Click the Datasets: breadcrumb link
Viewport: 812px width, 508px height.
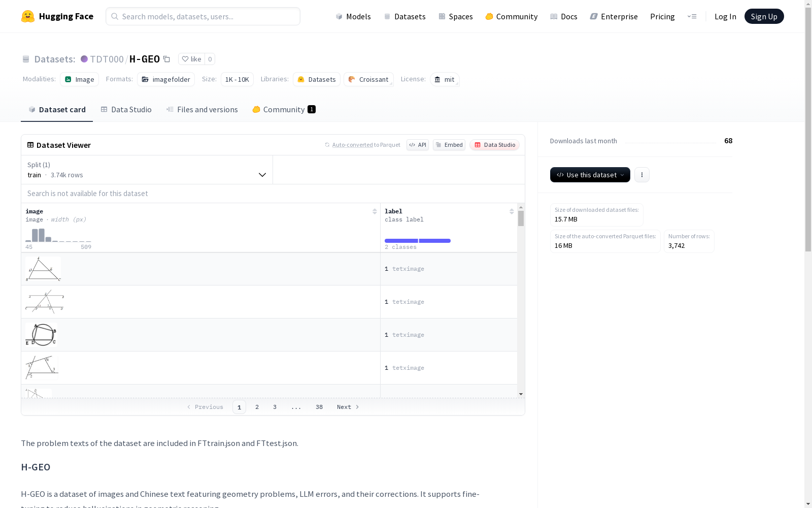[55, 59]
